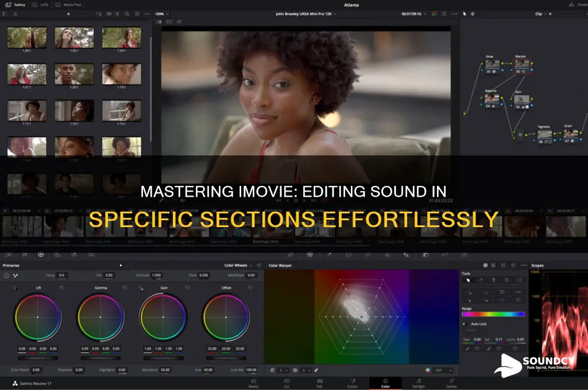Viewport: 588px width, 390px height.
Task: Select the white balance eyedropper icon
Action: coord(16,276)
